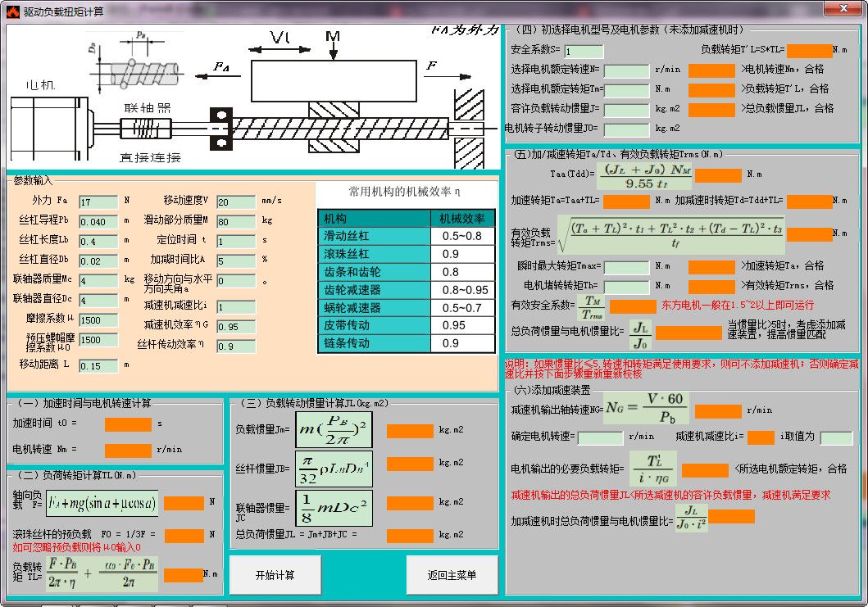The image size is (868, 607).
Task: Select the 丝杠导程Pb input field
Action: point(98,222)
